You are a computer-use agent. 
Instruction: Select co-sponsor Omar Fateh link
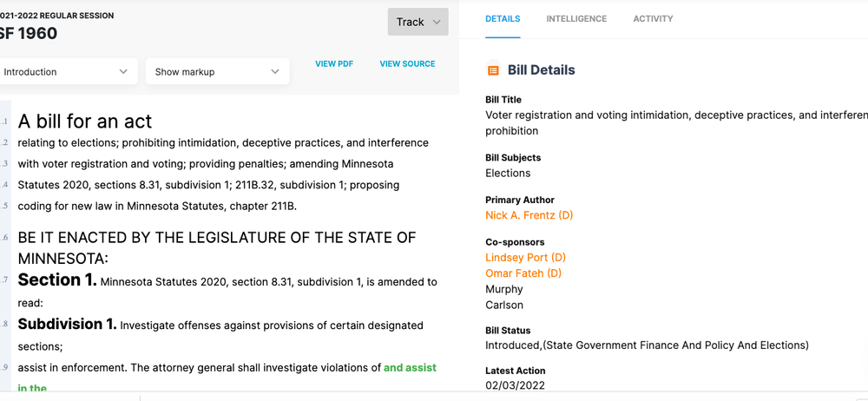coord(523,273)
